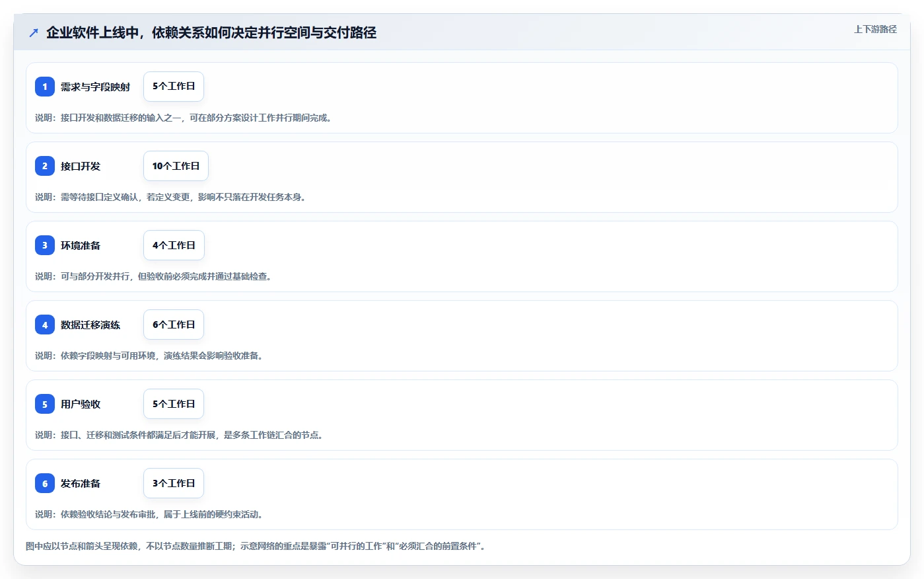The image size is (924, 579).
Task: Click the note starting 依赖字段映射与可用环境
Action: tap(150, 356)
